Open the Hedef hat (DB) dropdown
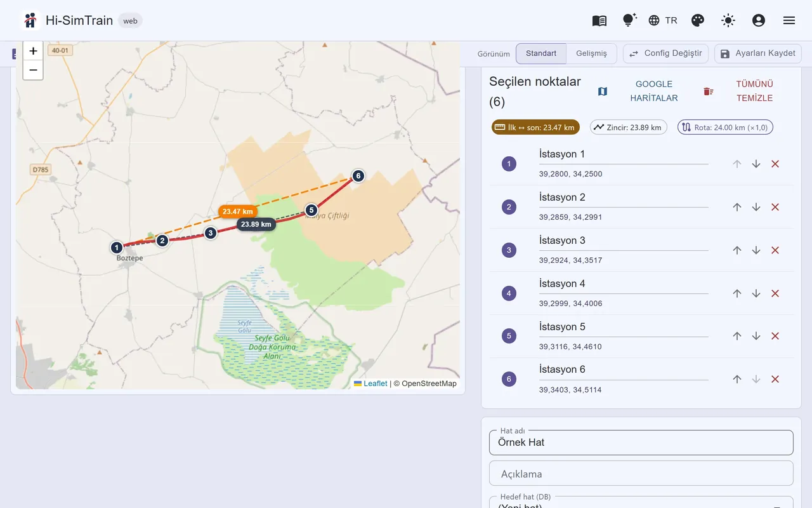This screenshot has width=812, height=508. [641, 503]
